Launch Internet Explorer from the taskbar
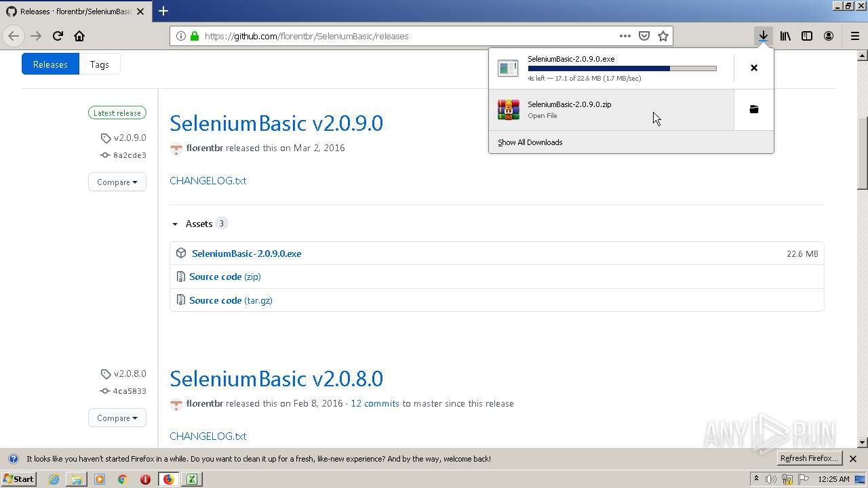Screen dimensions: 868x488 (x=54, y=479)
